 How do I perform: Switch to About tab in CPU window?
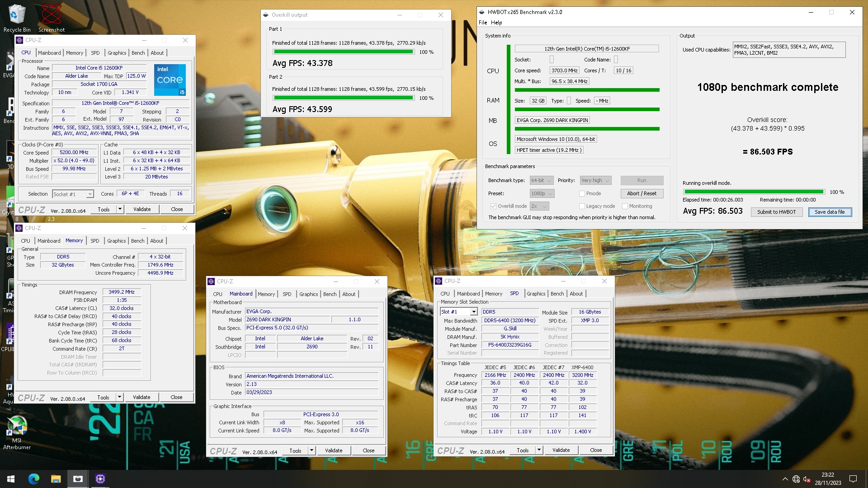point(157,53)
